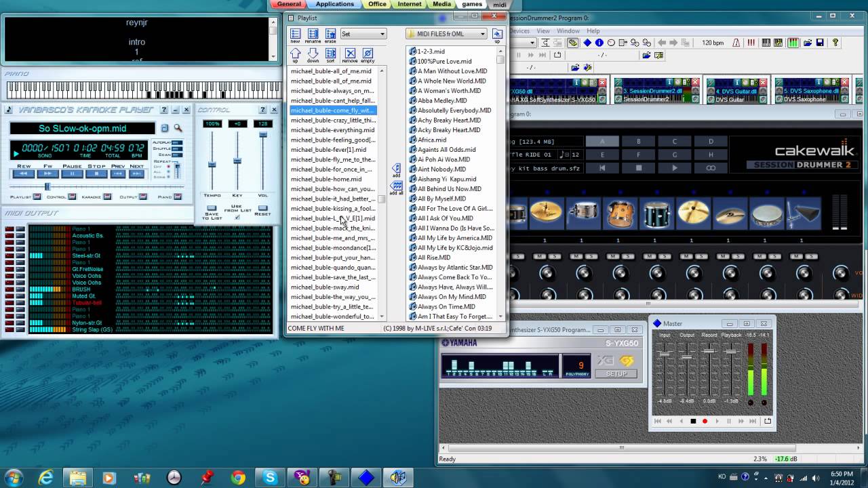Pause the karaoke song
This screenshot has width=868, height=488.
click(x=72, y=174)
